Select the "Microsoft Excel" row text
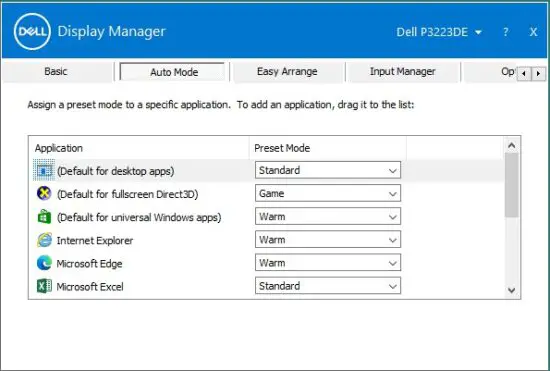 pos(90,287)
